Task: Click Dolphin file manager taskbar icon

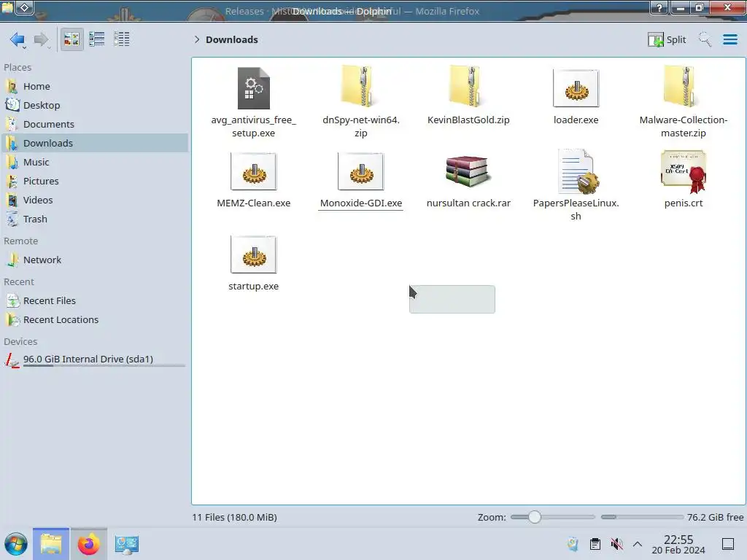Action: (51, 544)
